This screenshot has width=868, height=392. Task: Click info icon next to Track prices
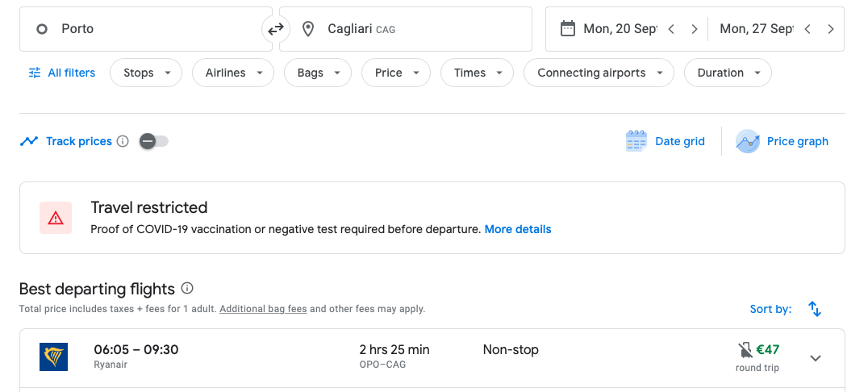pyautogui.click(x=123, y=141)
